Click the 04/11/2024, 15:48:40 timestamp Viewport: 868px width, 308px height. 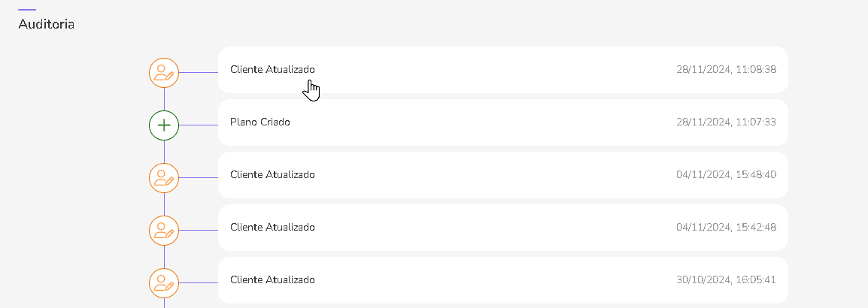726,175
